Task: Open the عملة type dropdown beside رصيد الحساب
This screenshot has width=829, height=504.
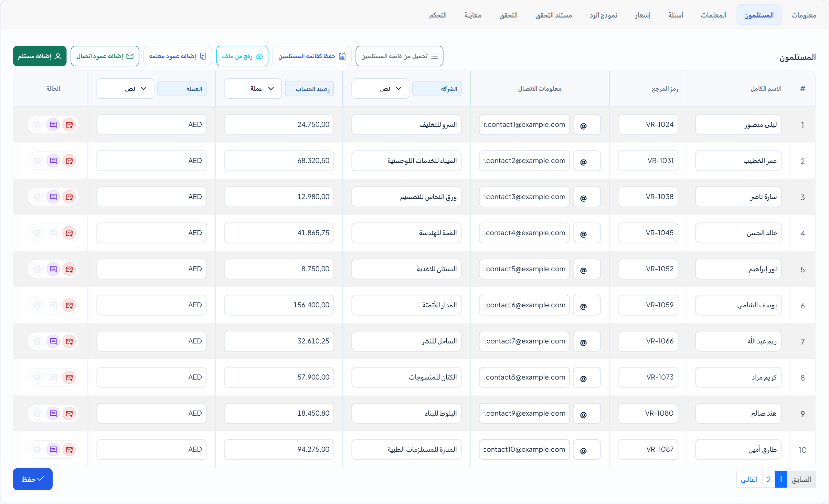Action: coord(253,89)
